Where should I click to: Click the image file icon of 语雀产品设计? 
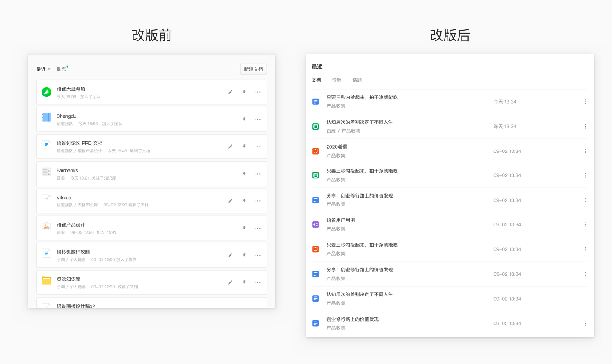pyautogui.click(x=46, y=226)
